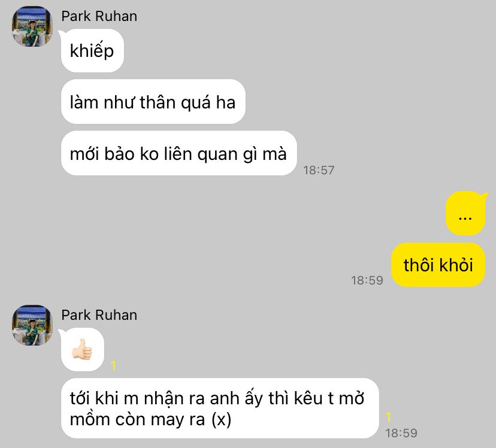The height and width of the screenshot is (448, 496).
Task: Select the thumbs-up emoji message
Action: pos(82,349)
